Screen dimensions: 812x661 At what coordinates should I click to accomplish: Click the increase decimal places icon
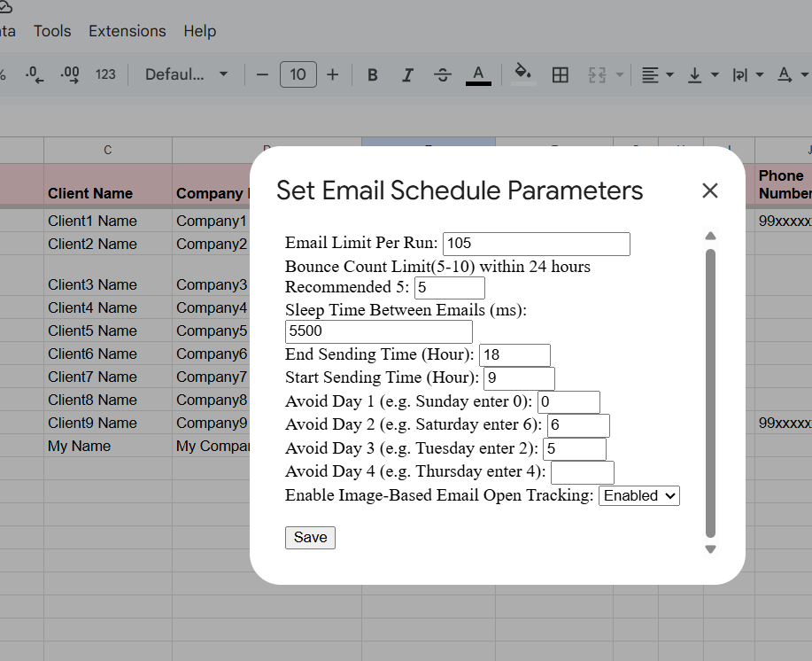click(x=70, y=74)
